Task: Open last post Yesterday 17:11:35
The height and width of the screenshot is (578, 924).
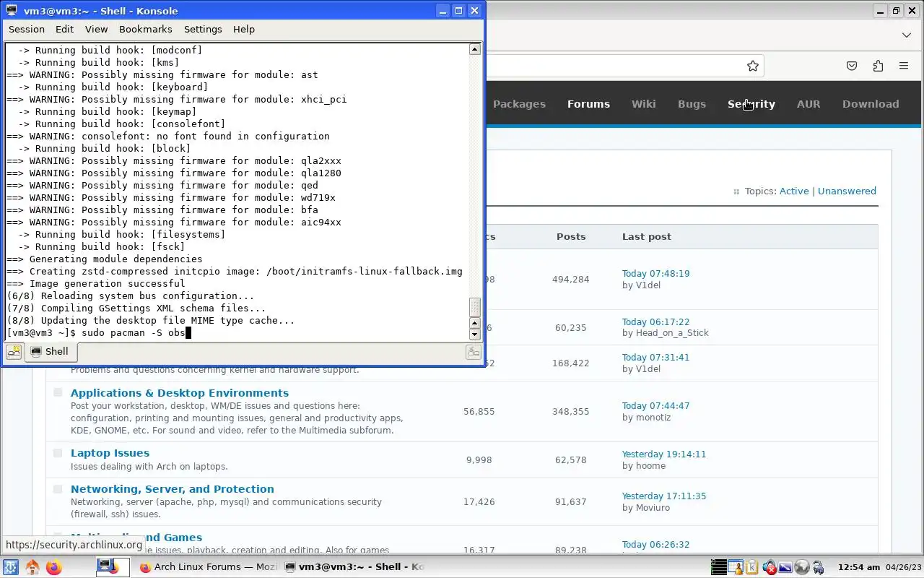Action: pos(664,496)
